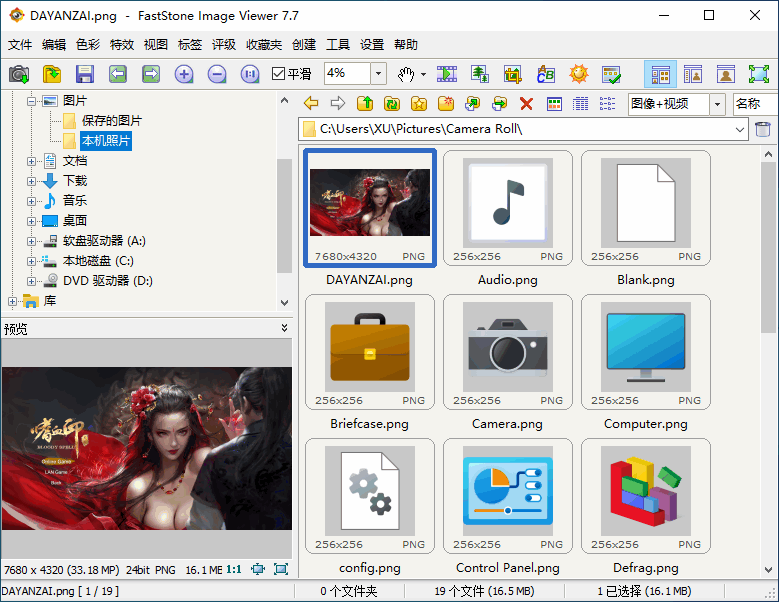
Task: Go to previous image with the left arrow icon
Action: point(118,75)
